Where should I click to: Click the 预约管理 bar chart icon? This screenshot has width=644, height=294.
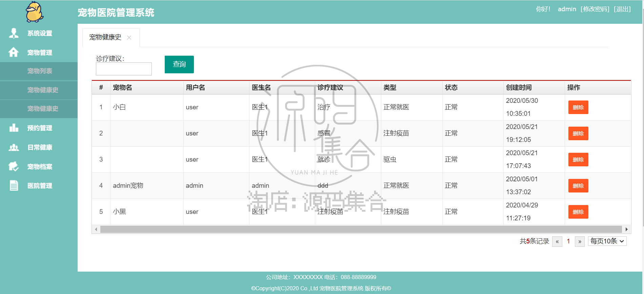pyautogui.click(x=14, y=128)
